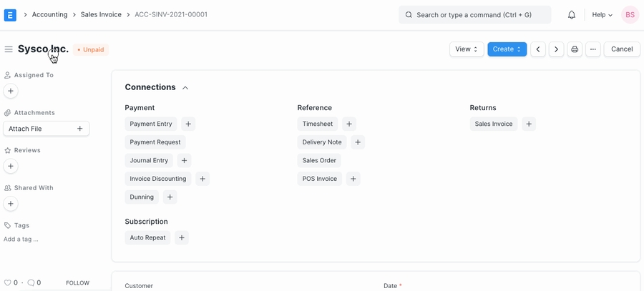
Task: Go to next invoice arrow
Action: [556, 49]
